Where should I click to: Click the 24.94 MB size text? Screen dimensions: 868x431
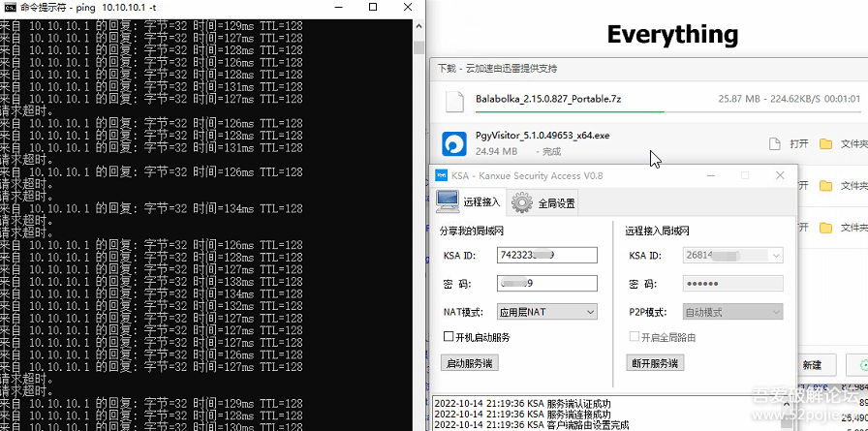pos(497,151)
